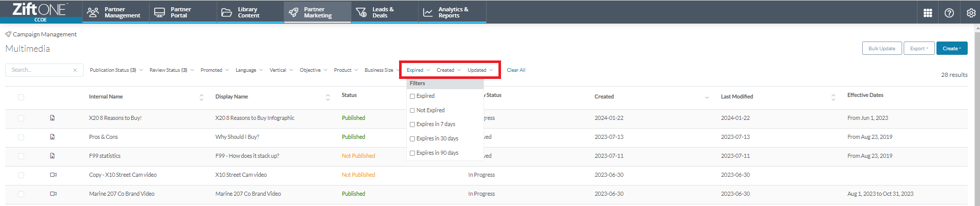This screenshot has width=980, height=206.
Task: Open the Pros & Cons item
Action: (x=103, y=137)
